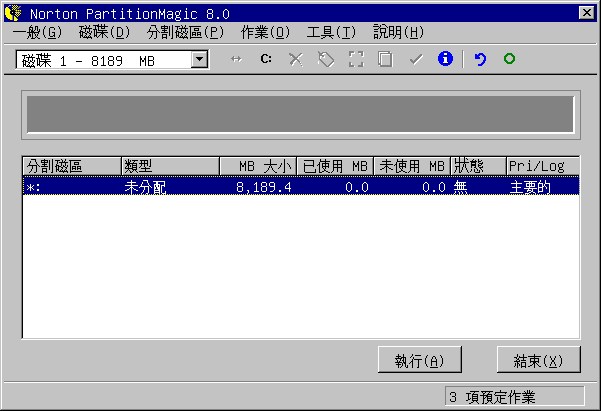The height and width of the screenshot is (411, 601).
Task: Open the 說明(H) menu
Action: click(399, 32)
